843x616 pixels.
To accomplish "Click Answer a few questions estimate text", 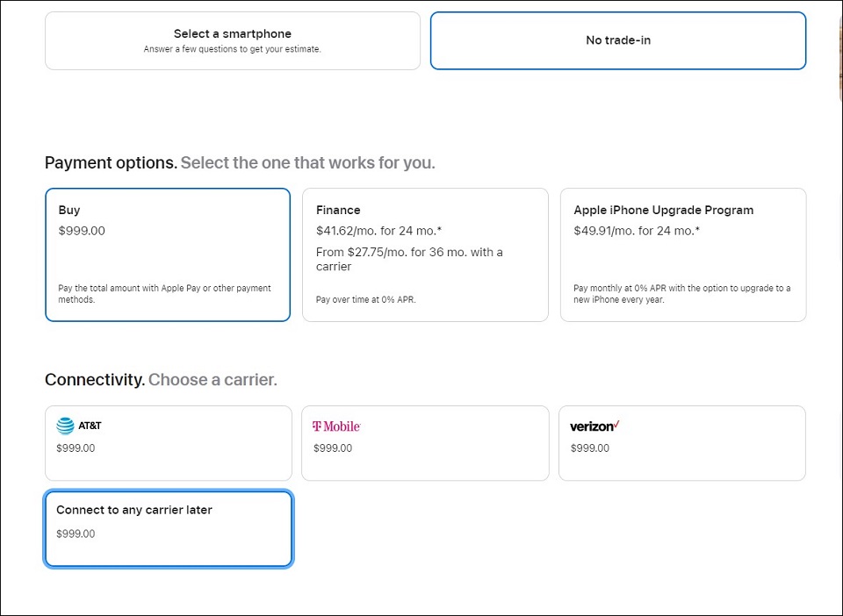I will [x=232, y=49].
